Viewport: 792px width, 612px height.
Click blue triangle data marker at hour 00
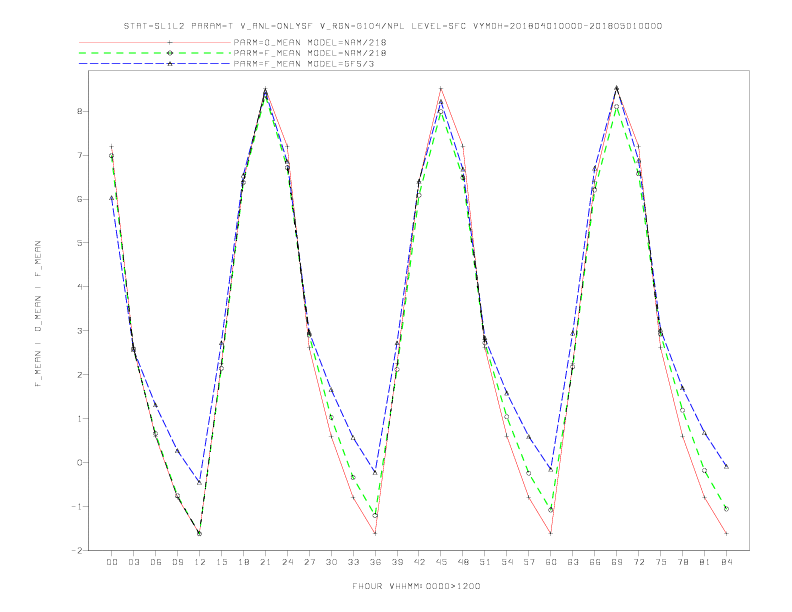tap(112, 198)
